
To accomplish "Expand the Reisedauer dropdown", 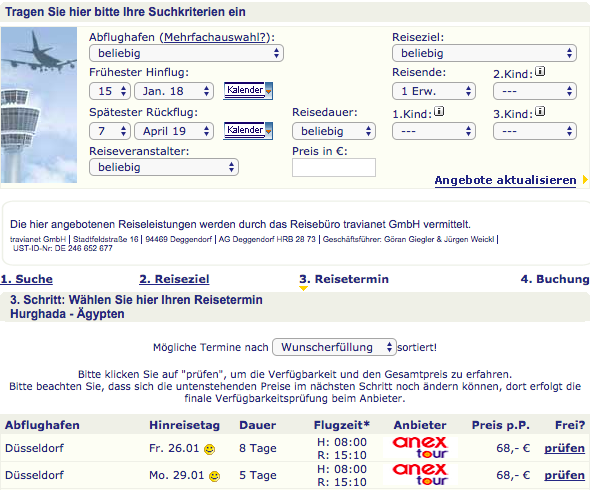I will (x=334, y=131).
